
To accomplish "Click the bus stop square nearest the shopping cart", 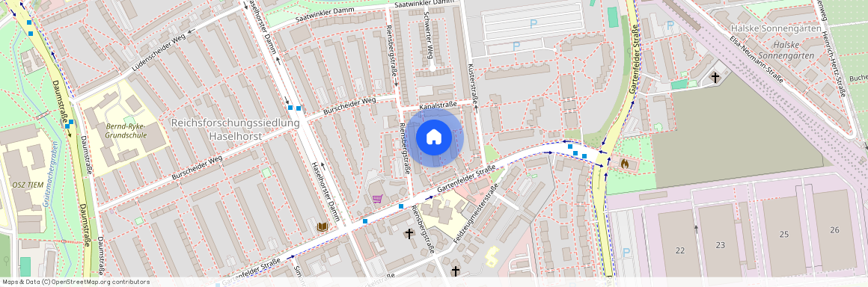I will (401, 206).
